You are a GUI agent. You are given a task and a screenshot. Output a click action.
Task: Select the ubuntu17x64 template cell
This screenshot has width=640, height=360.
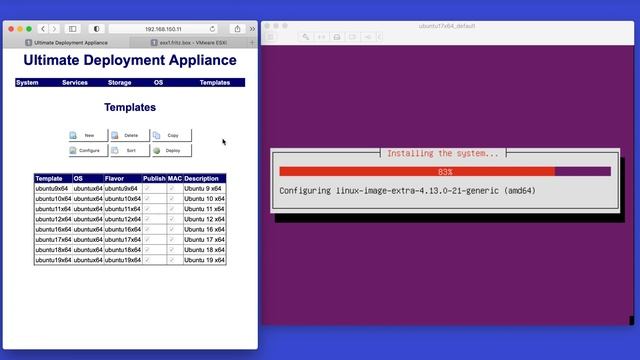click(53, 240)
